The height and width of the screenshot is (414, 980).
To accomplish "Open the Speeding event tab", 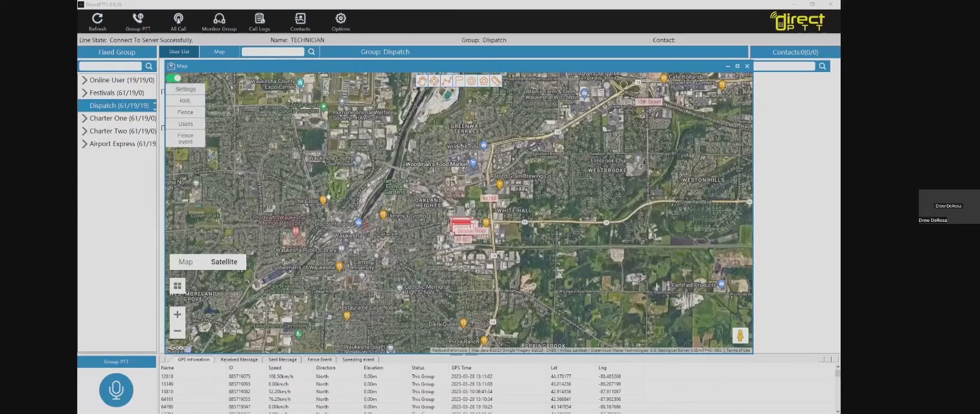I will coord(358,359).
